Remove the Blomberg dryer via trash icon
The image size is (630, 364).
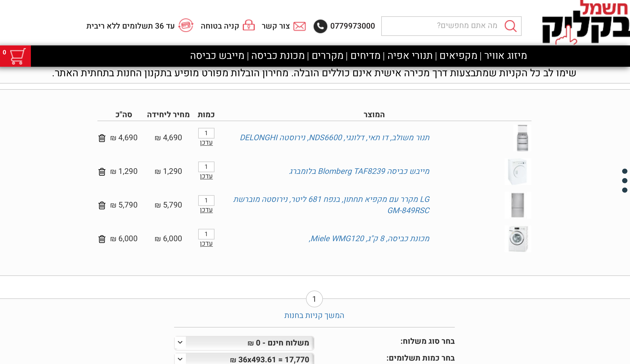pos(102,171)
